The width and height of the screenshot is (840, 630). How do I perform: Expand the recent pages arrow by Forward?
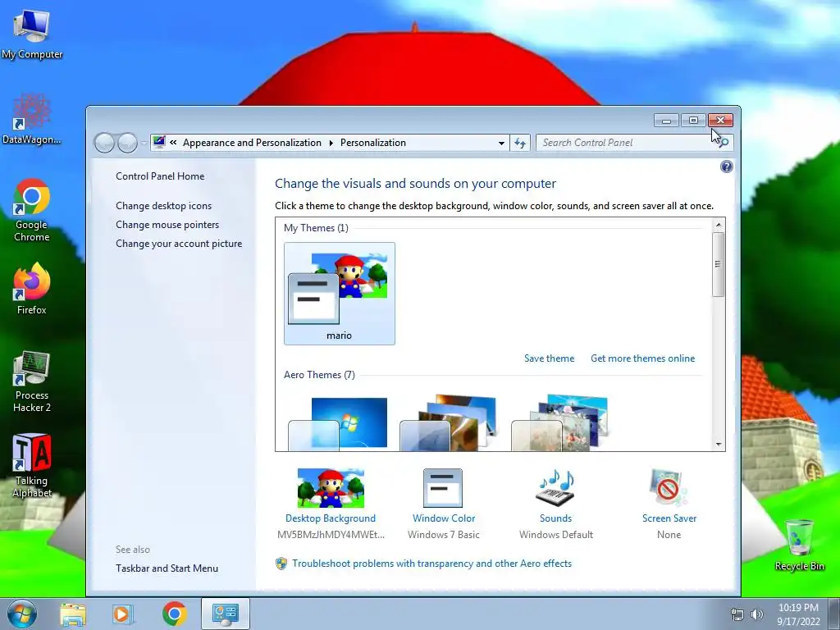[x=144, y=143]
